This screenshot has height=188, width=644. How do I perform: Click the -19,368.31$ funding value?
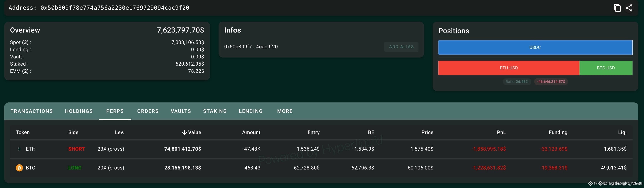(x=553, y=168)
